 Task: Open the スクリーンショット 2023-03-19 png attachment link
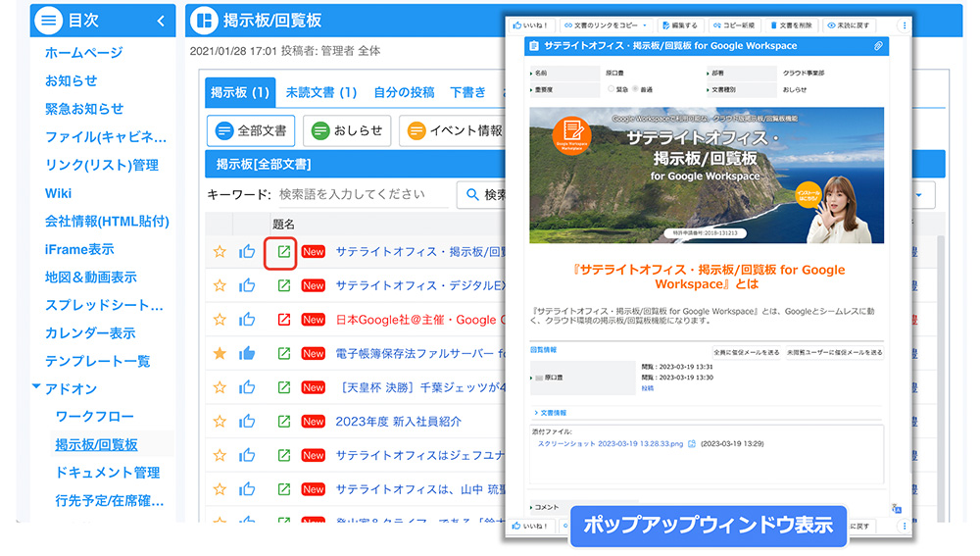pos(610,444)
